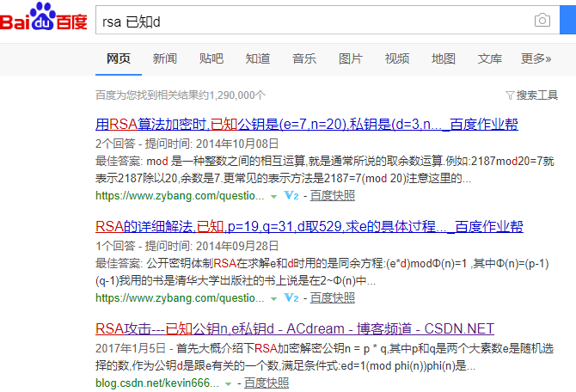Open the 地图 tab
Image resolution: width=576 pixels, height=392 pixels.
tap(444, 58)
